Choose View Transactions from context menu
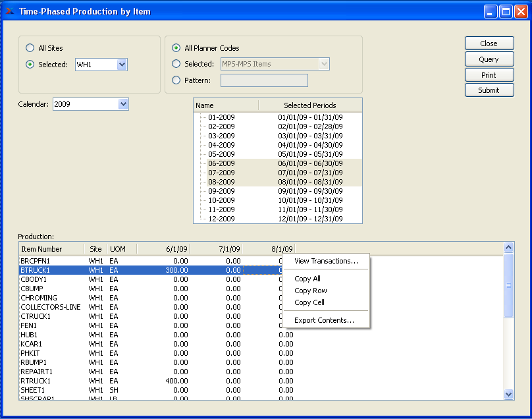532x419 pixels. 326,261
